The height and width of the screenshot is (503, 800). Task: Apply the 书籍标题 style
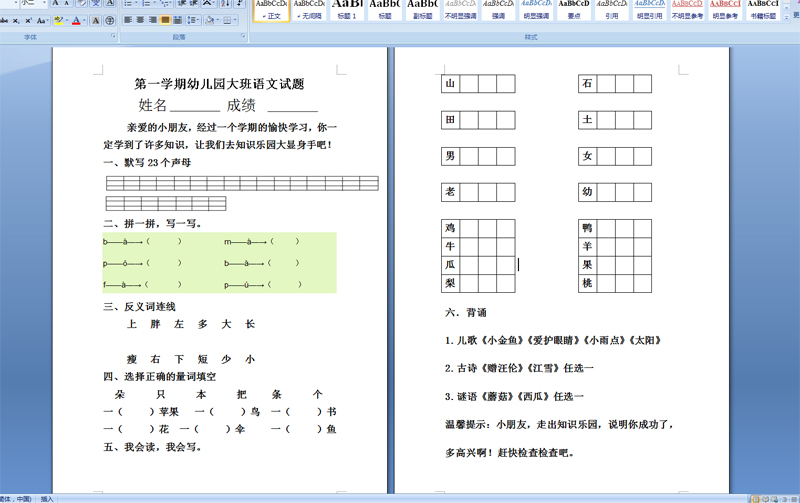click(762, 10)
